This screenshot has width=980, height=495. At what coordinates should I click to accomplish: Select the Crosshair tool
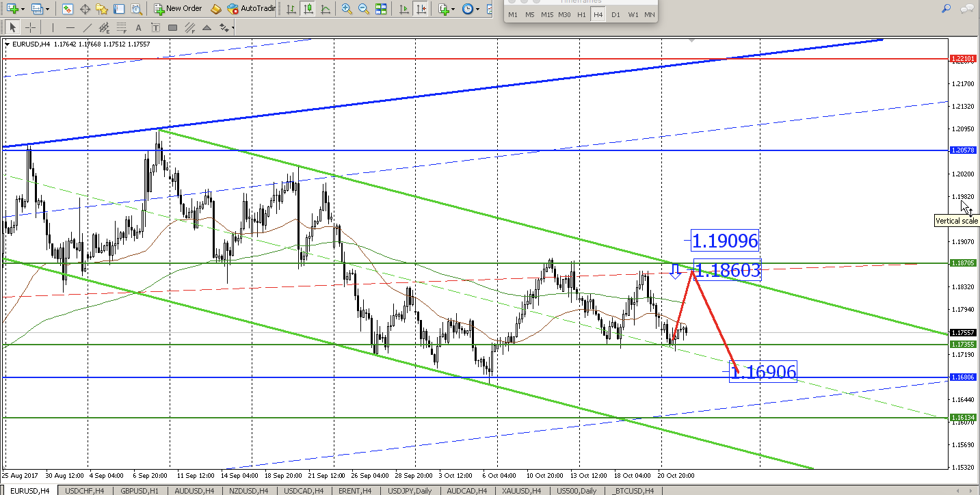pyautogui.click(x=30, y=27)
